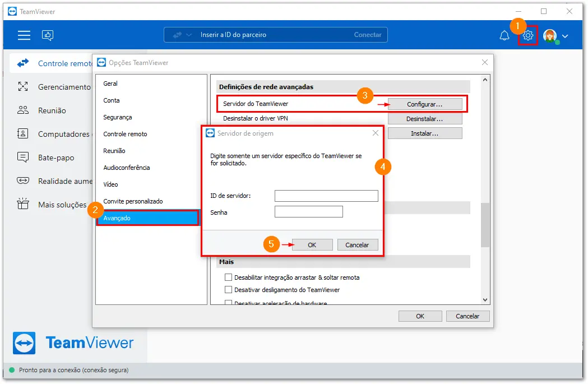Image resolution: width=588 pixels, height=384 pixels.
Task: Open the notifications bell
Action: tap(504, 36)
